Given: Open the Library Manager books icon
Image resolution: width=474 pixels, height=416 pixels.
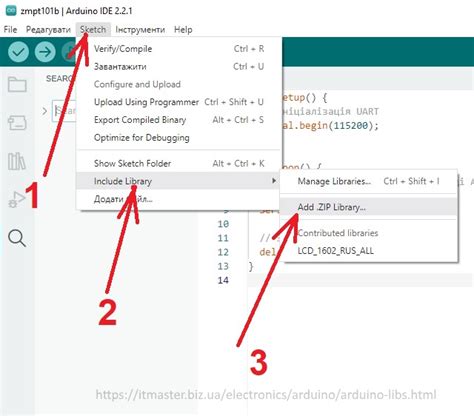Looking at the screenshot, I should pyautogui.click(x=17, y=161).
